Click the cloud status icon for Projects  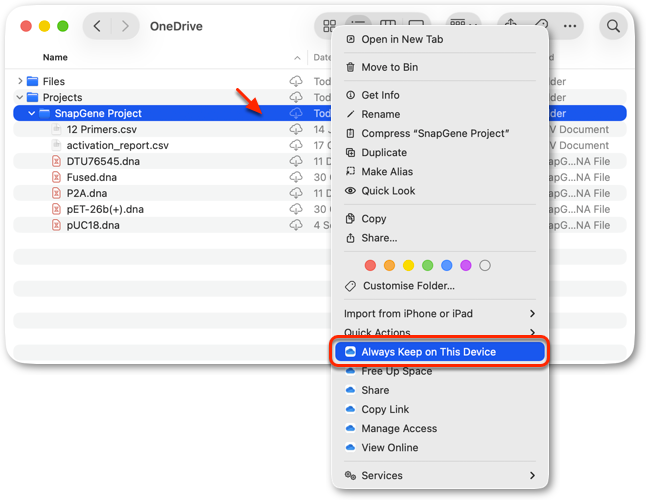pos(296,97)
